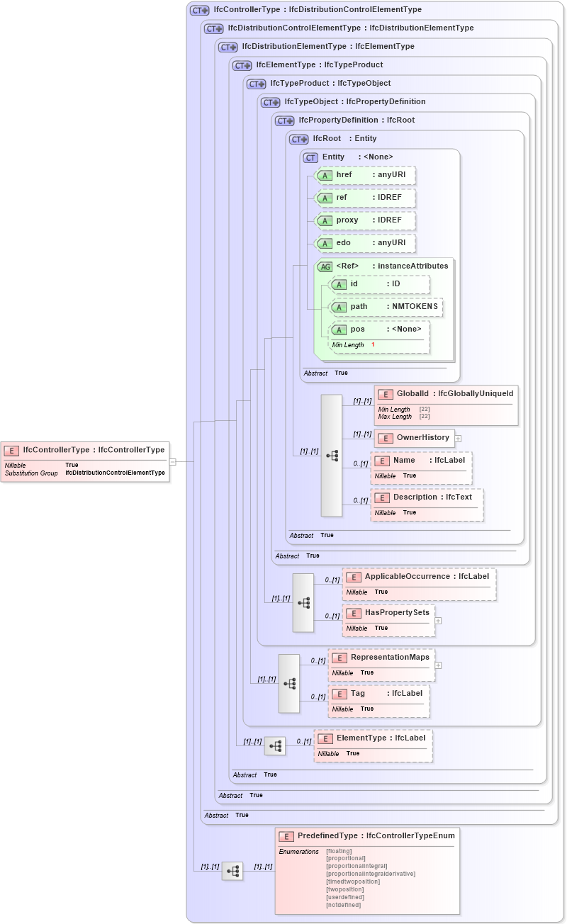Click the E icon for PredefinedType element
The image size is (567, 924).
287,835
